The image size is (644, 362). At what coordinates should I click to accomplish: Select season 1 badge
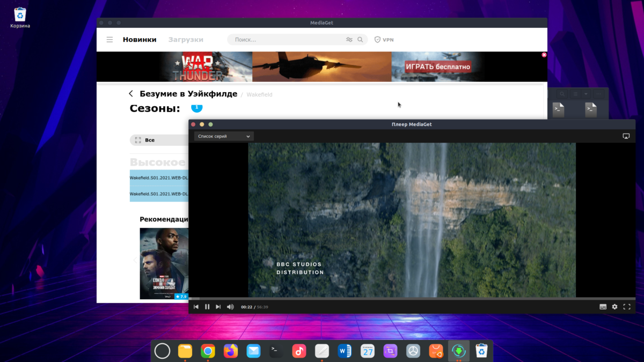pos(196,107)
